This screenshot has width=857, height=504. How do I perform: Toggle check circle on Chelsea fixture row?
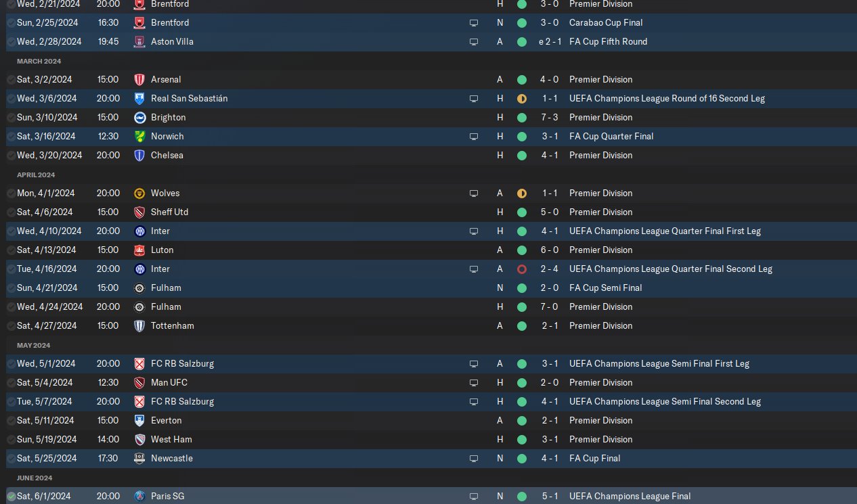click(x=11, y=155)
